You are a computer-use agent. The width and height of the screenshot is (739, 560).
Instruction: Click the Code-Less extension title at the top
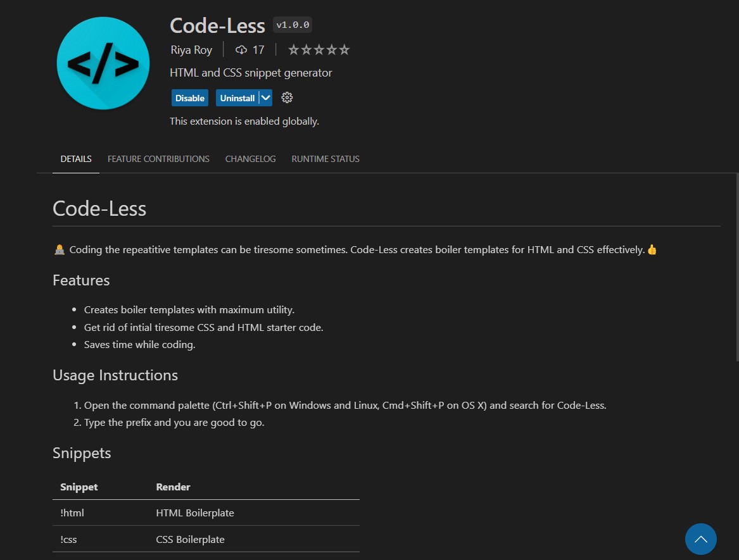pyautogui.click(x=217, y=25)
